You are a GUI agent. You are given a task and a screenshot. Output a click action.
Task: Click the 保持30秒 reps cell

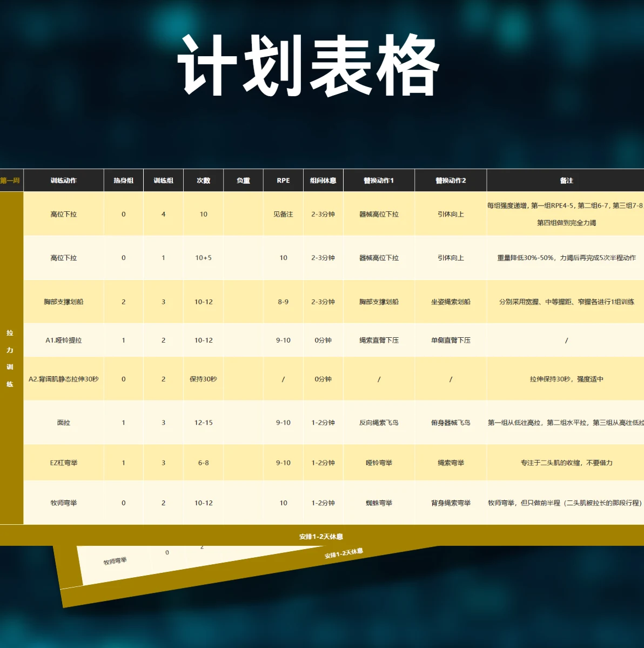pyautogui.click(x=203, y=379)
